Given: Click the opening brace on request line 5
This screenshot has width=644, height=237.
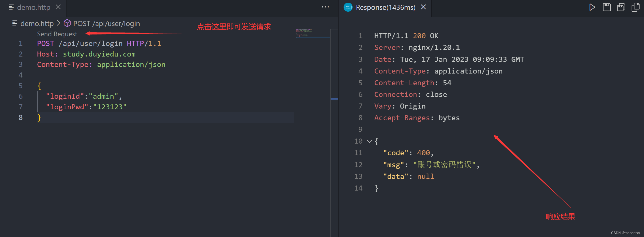Looking at the screenshot, I should [x=39, y=86].
